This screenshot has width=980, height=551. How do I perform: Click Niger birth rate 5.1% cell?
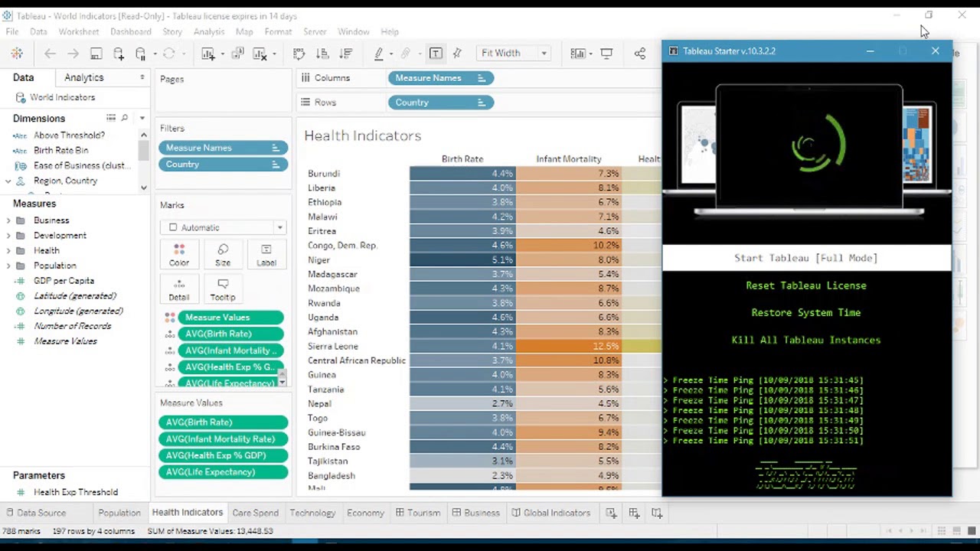462,259
